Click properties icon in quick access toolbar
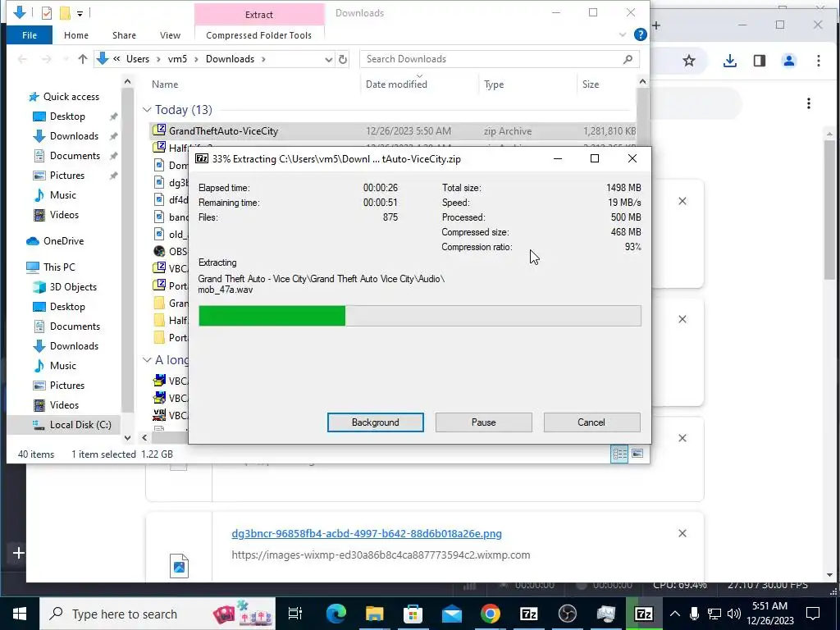Viewport: 840px width, 630px height. tap(47, 13)
